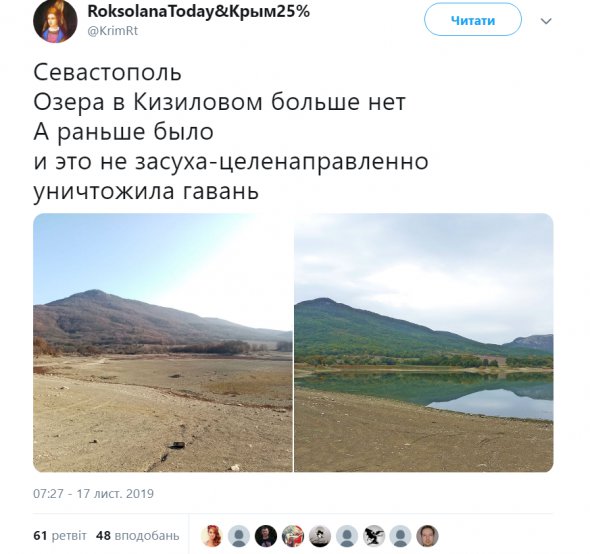View the 48 вподобань list
590x554 pixels.
pyautogui.click(x=138, y=535)
